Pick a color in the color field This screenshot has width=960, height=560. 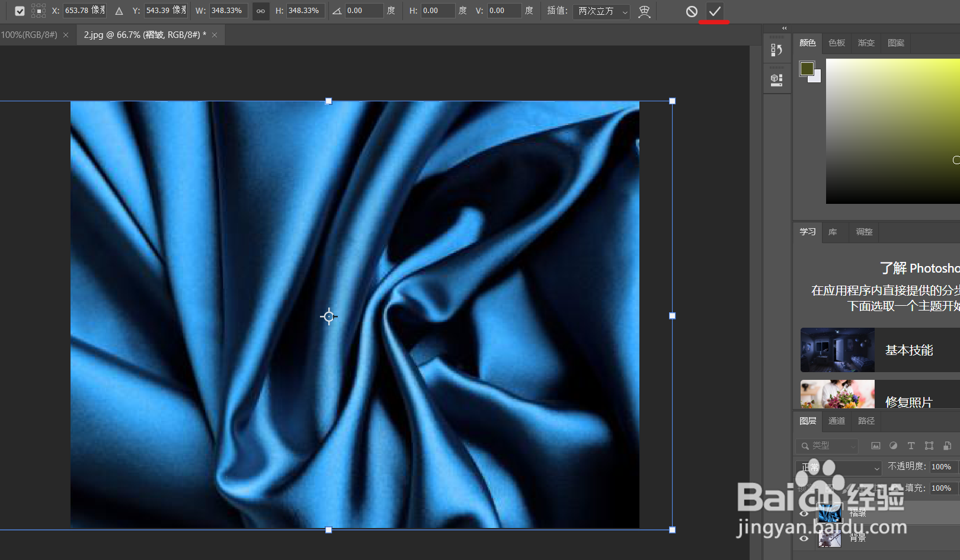(892, 131)
